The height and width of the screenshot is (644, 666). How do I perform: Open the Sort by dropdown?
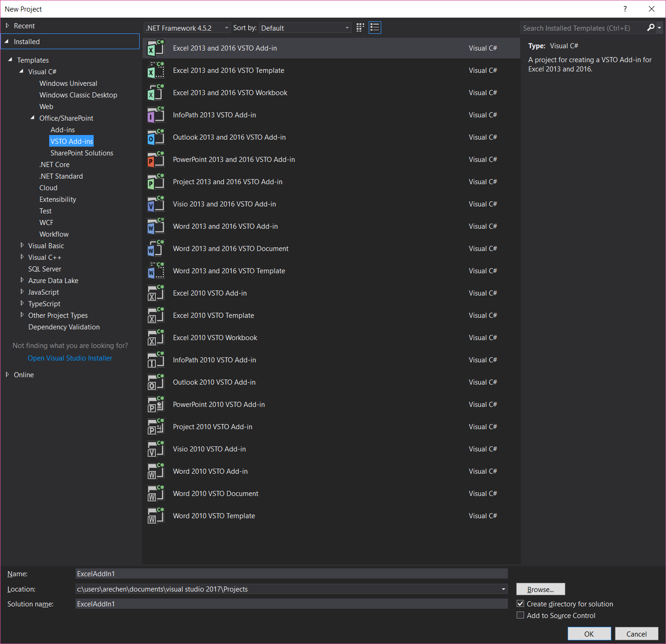tap(305, 28)
